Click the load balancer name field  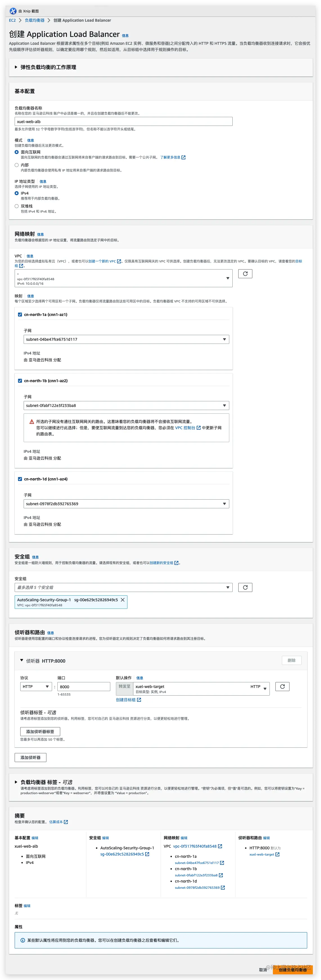pyautogui.click(x=124, y=122)
